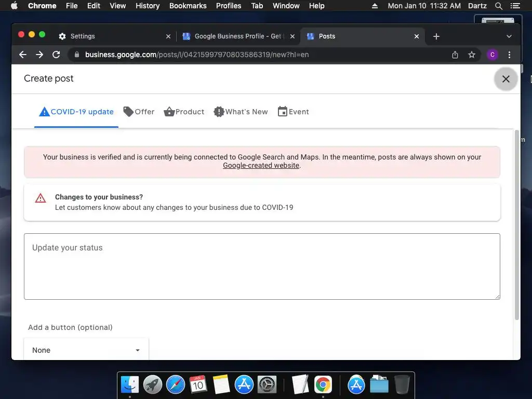Switch to Chrome in the dock
The image size is (532, 399).
tap(323, 385)
